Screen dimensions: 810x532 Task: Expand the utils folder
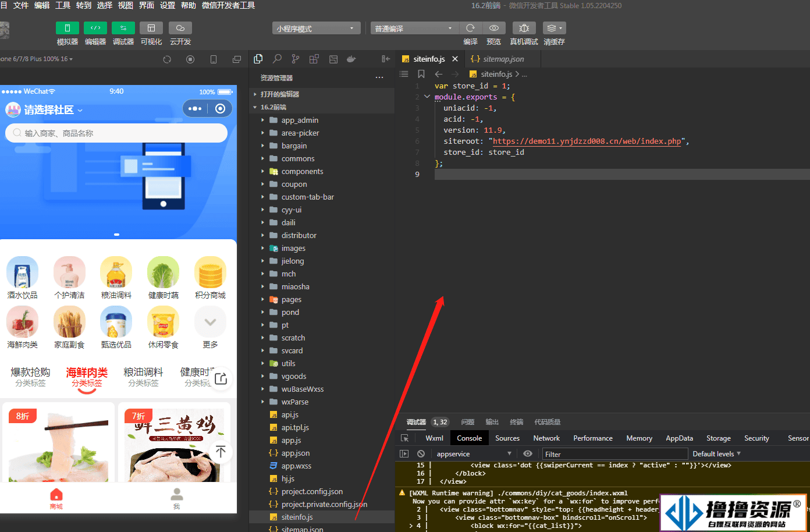[322, 363]
